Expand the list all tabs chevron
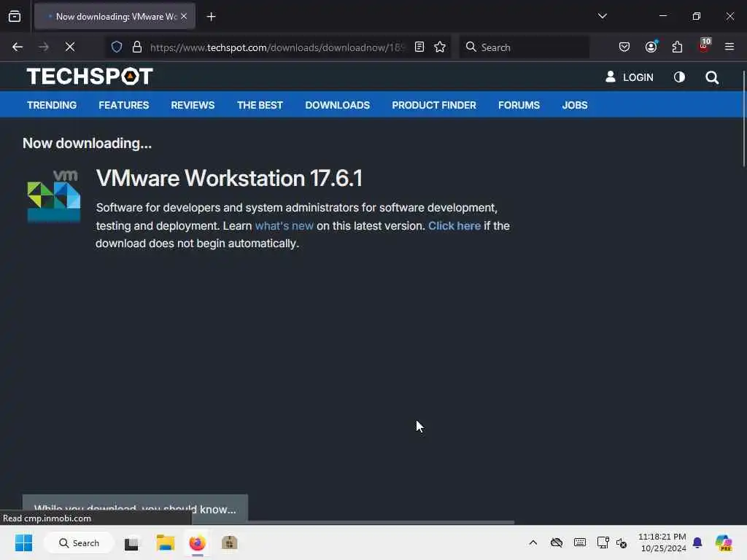Screen dimensions: 747x560 pyautogui.click(x=602, y=16)
